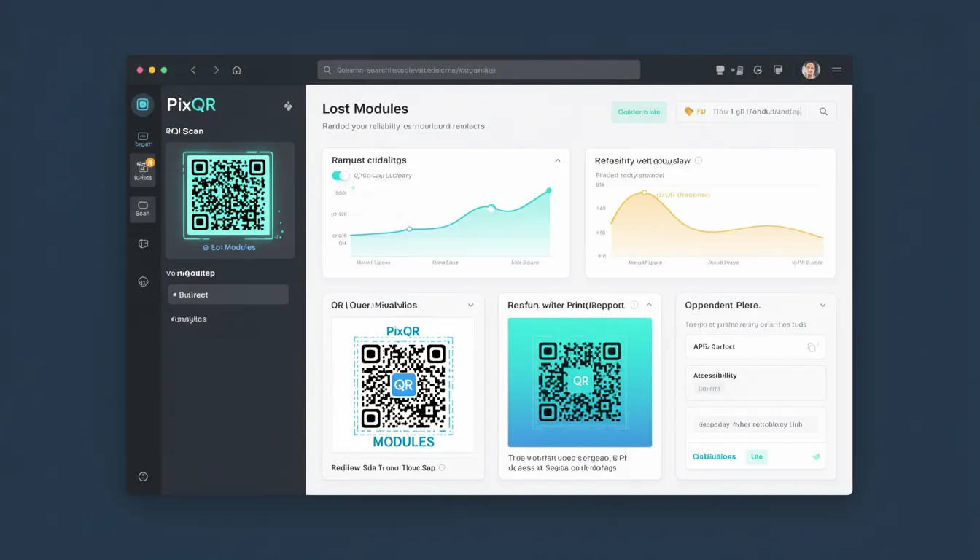
Task: Click the "Lost Modules" page heading
Action: pos(365,109)
